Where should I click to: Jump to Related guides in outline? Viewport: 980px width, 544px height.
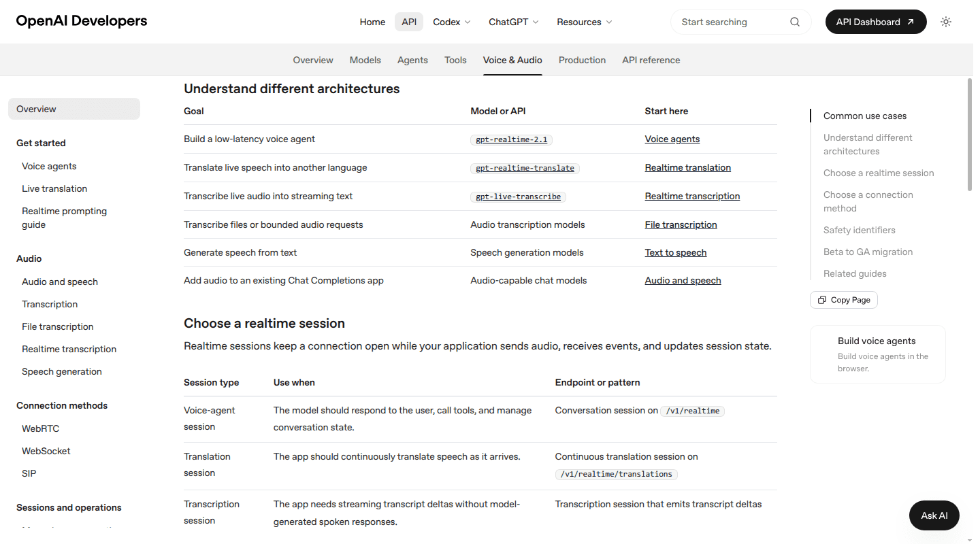tap(855, 273)
